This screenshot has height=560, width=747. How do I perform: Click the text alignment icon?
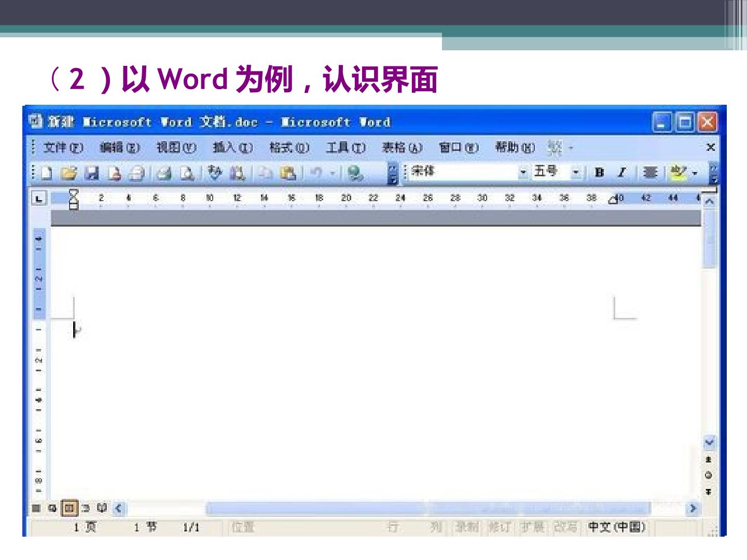pos(649,173)
